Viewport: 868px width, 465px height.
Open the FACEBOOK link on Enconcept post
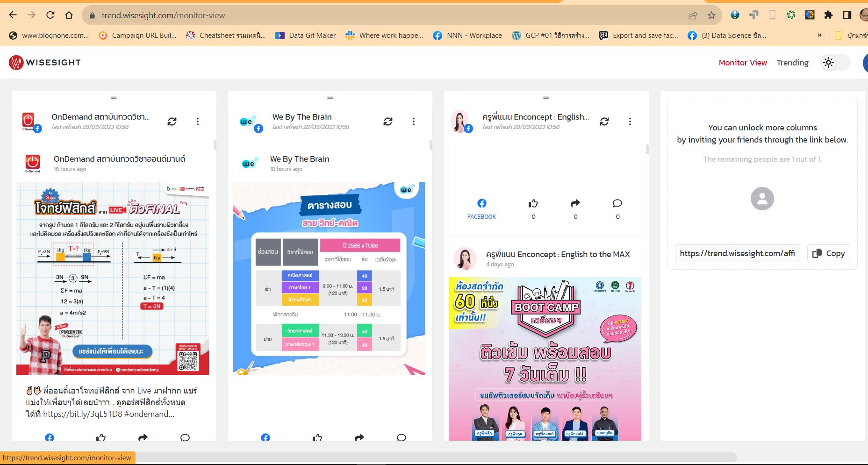click(x=481, y=208)
